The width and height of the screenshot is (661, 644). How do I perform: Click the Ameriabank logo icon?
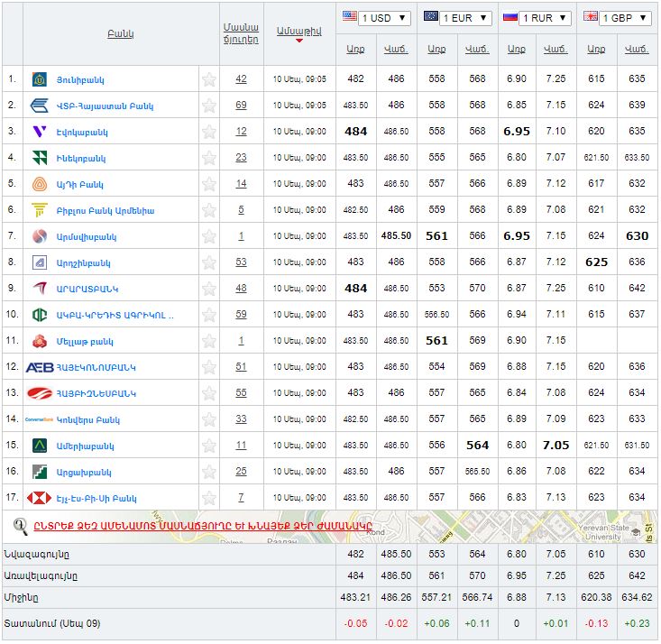pos(39,446)
